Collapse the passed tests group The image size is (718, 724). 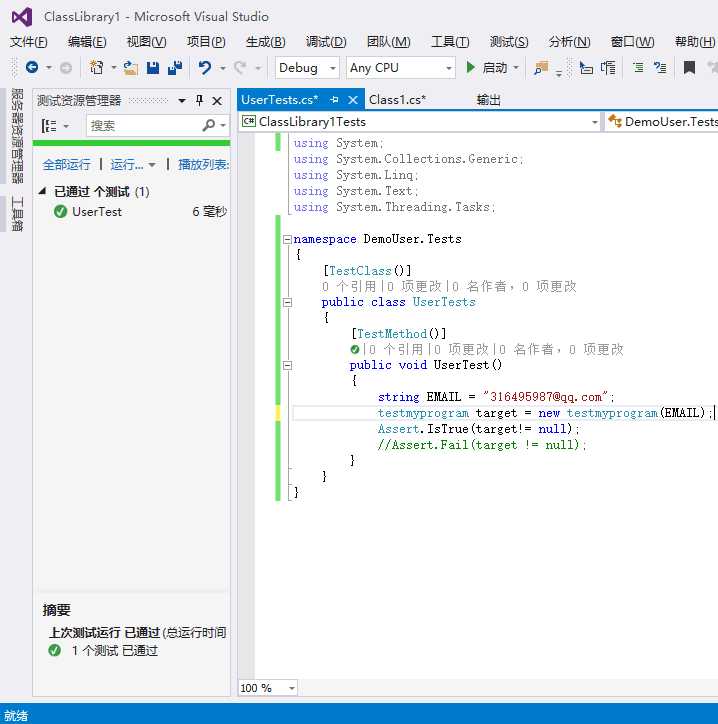42,191
